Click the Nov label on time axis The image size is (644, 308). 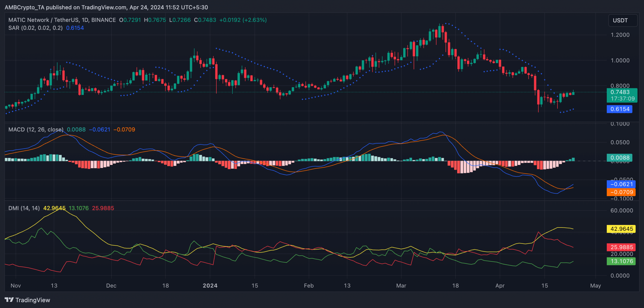(16, 286)
